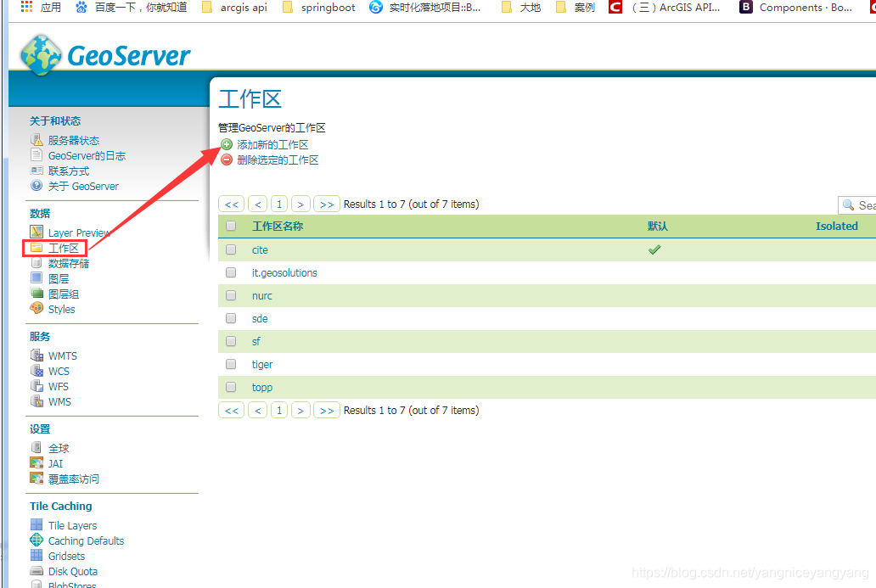Sort by workspace name column (工作区名称)
The width and height of the screenshot is (876, 588).
pos(278,227)
